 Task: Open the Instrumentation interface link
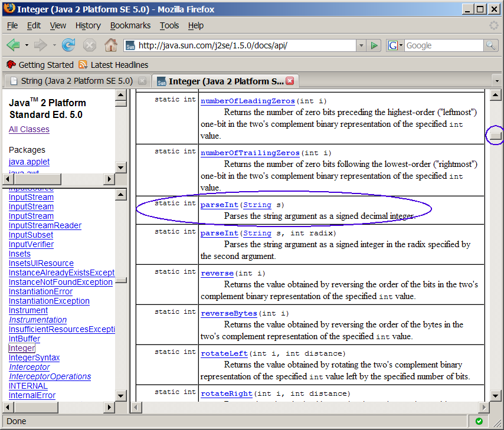click(x=38, y=320)
